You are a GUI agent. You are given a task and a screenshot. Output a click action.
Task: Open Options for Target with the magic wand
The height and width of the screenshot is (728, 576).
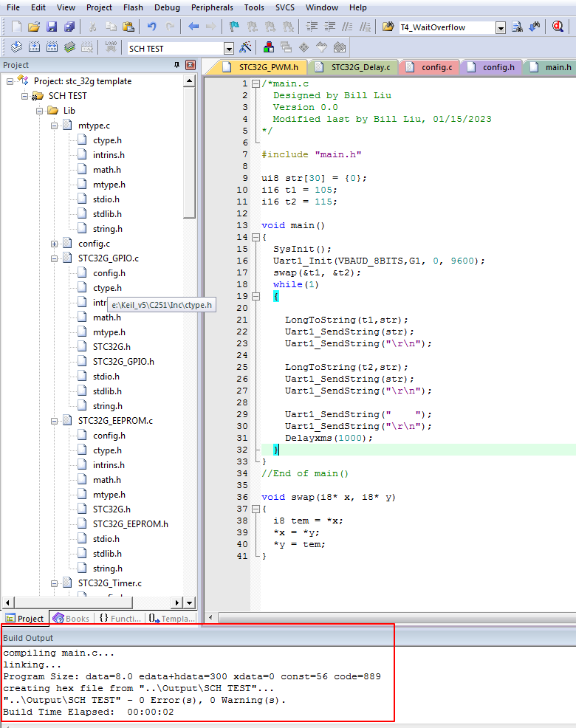point(246,47)
